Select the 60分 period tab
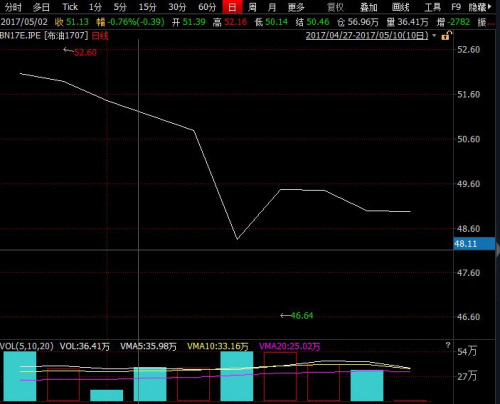The height and width of the screenshot is (404, 500). 207,7
